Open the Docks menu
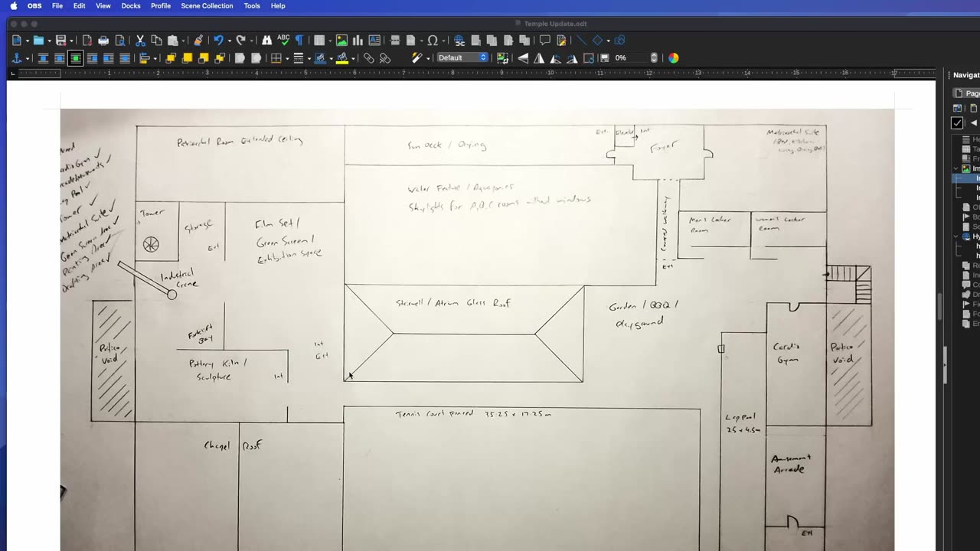Screen dimensions: 980x551 pyautogui.click(x=131, y=5)
